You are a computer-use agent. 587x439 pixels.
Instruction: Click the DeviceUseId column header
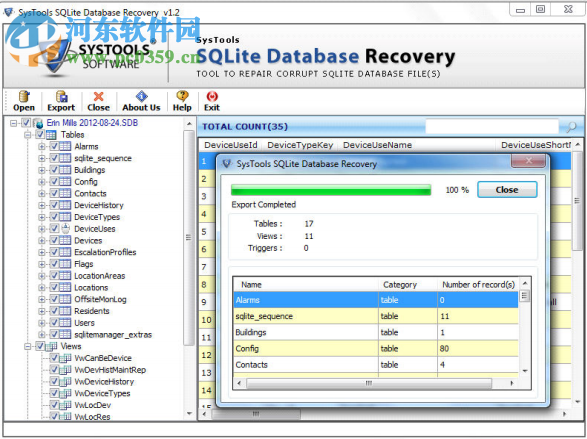(x=231, y=145)
